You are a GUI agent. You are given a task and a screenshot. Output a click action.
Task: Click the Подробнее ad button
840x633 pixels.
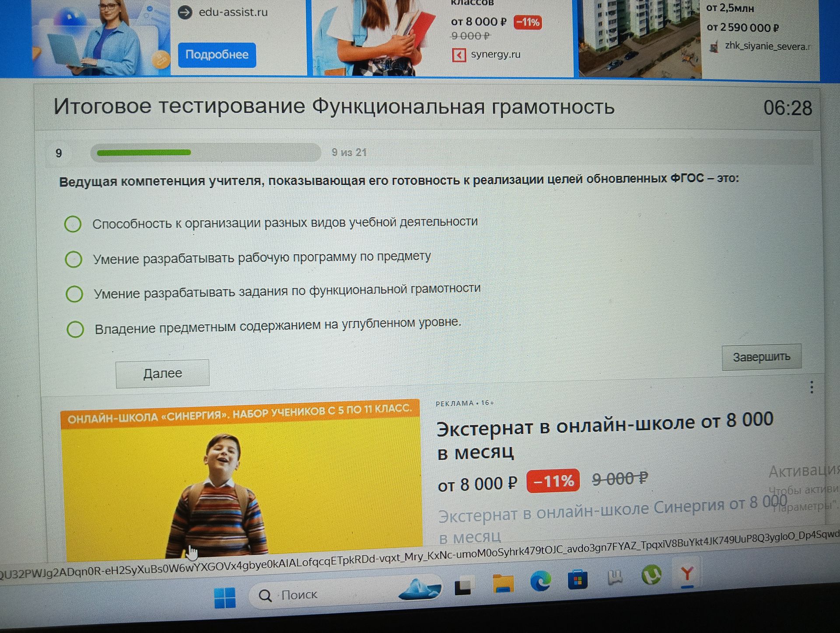click(217, 55)
